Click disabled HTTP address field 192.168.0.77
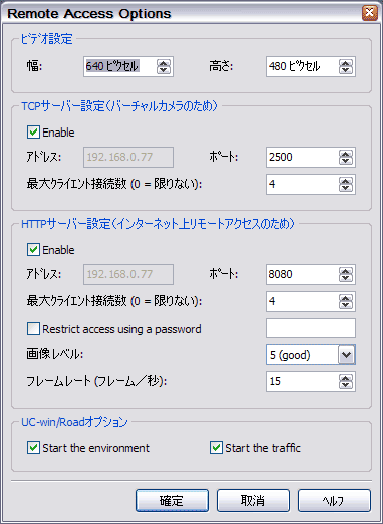The width and height of the screenshot is (383, 524). click(x=128, y=274)
